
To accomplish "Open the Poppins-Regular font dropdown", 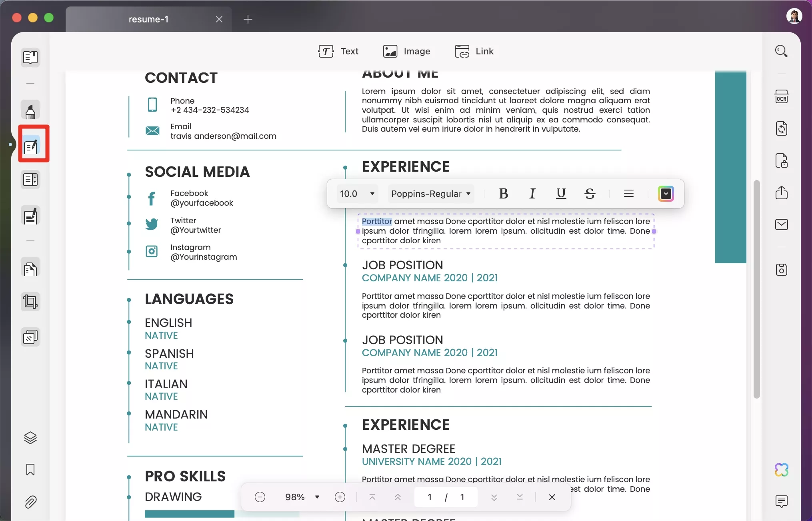I will click(x=431, y=194).
